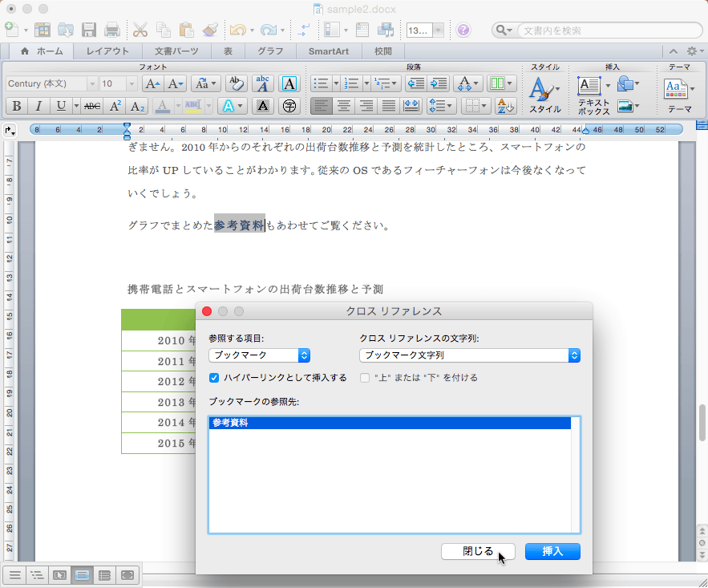This screenshot has height=588, width=708.
Task: Click the character shading A icon
Action: (263, 106)
